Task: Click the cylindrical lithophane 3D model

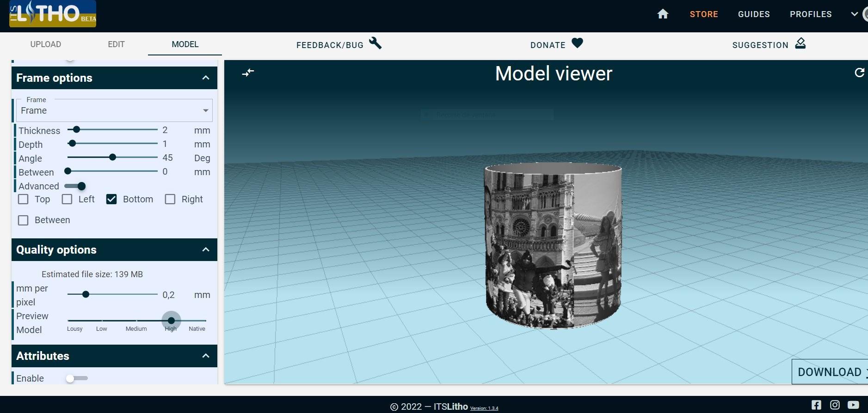Action: coord(553,246)
